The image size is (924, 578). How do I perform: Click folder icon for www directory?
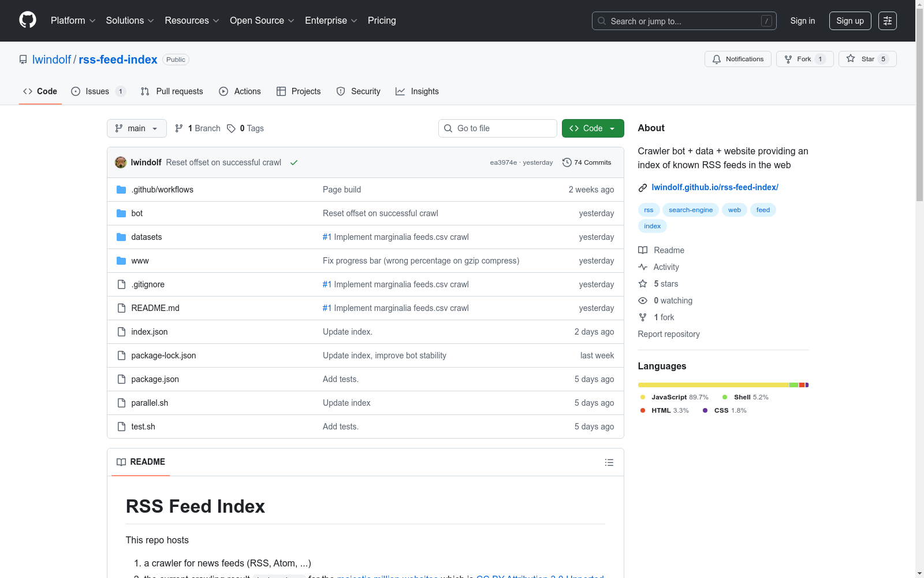(x=121, y=261)
